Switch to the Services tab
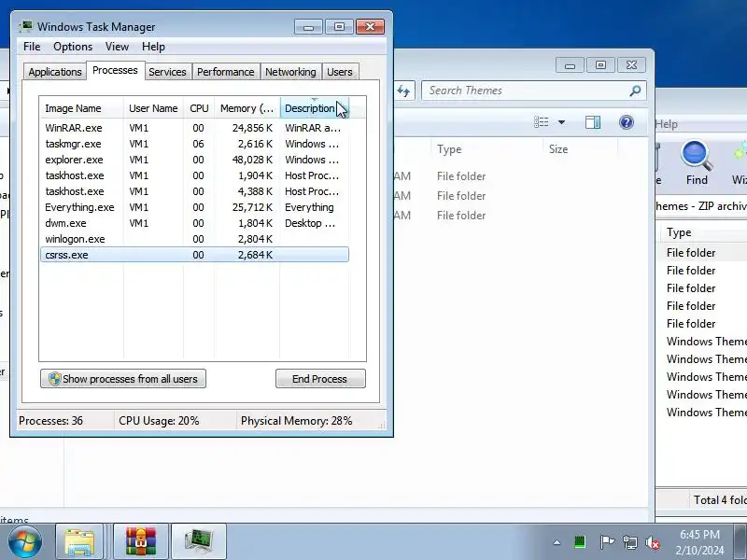The image size is (747, 560). (x=167, y=72)
